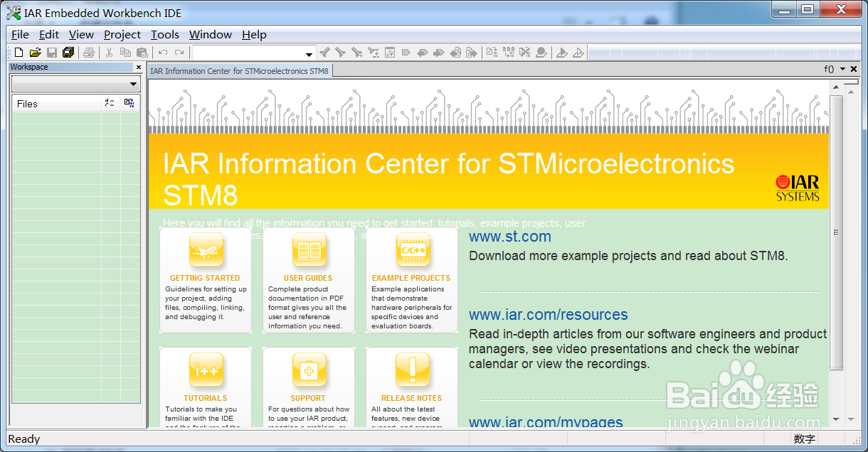Viewport: 868px width, 452px height.
Task: Click the Navigate Backward icon
Action: point(455,53)
